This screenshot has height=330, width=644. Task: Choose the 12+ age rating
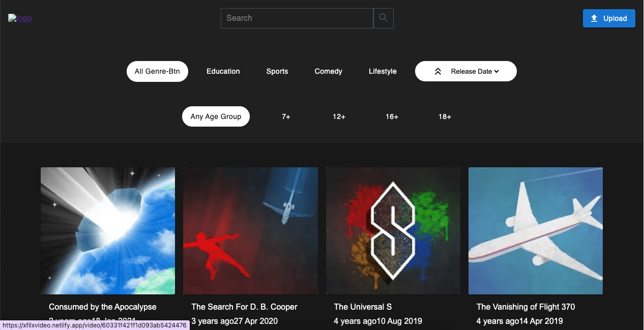[x=339, y=116]
